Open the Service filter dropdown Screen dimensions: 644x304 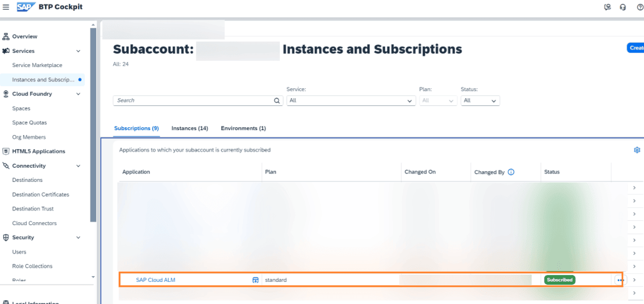[x=410, y=100]
